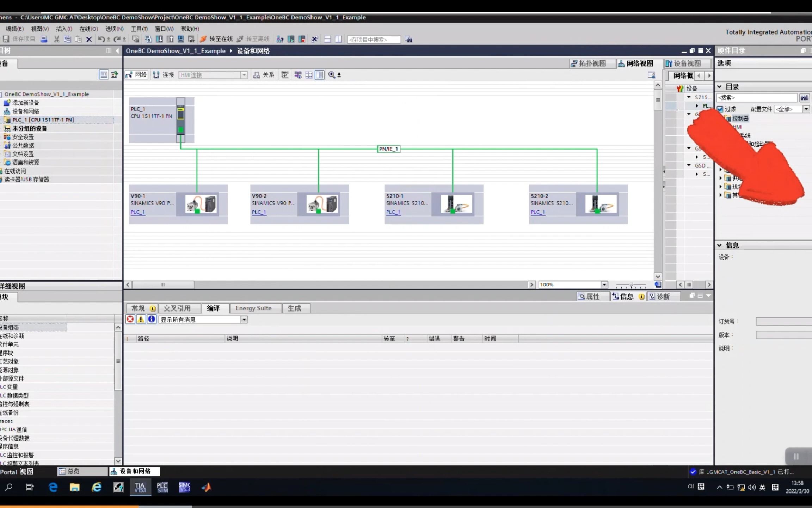The height and width of the screenshot is (508, 812).
Task: Toggle error messages filter button
Action: coord(130,319)
